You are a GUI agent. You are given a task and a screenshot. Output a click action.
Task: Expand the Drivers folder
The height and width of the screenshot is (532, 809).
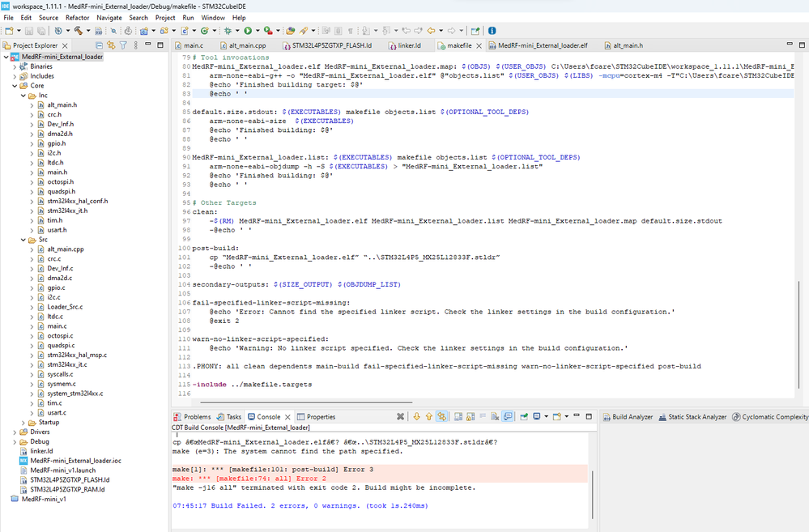(x=16, y=432)
